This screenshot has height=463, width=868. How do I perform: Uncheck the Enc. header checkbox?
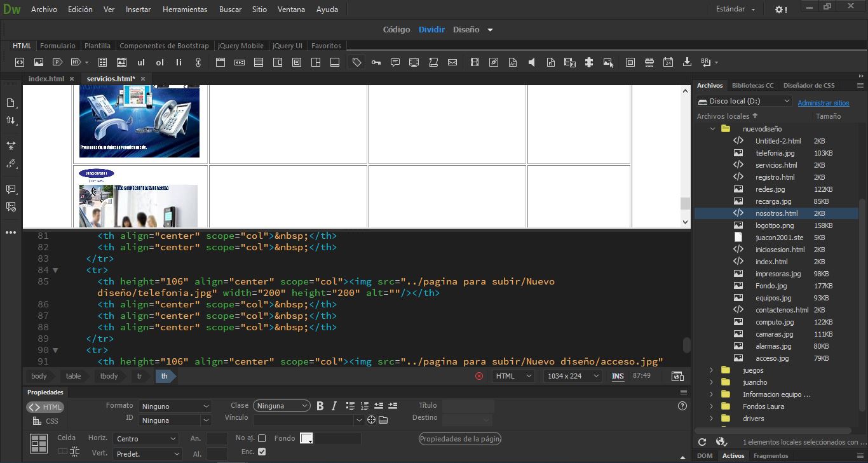coord(262,452)
